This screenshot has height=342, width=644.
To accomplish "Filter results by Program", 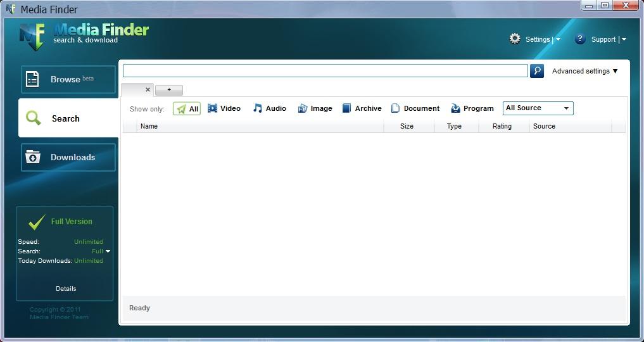I will (x=472, y=108).
